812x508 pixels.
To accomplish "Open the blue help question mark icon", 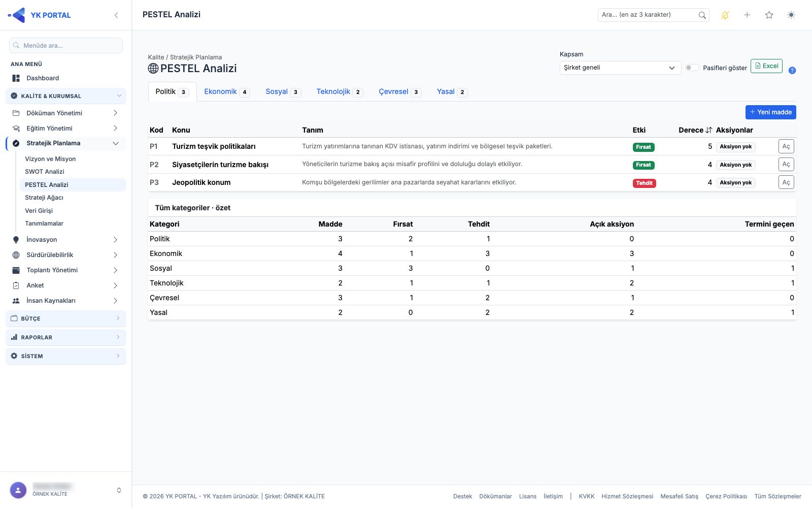I will point(792,71).
